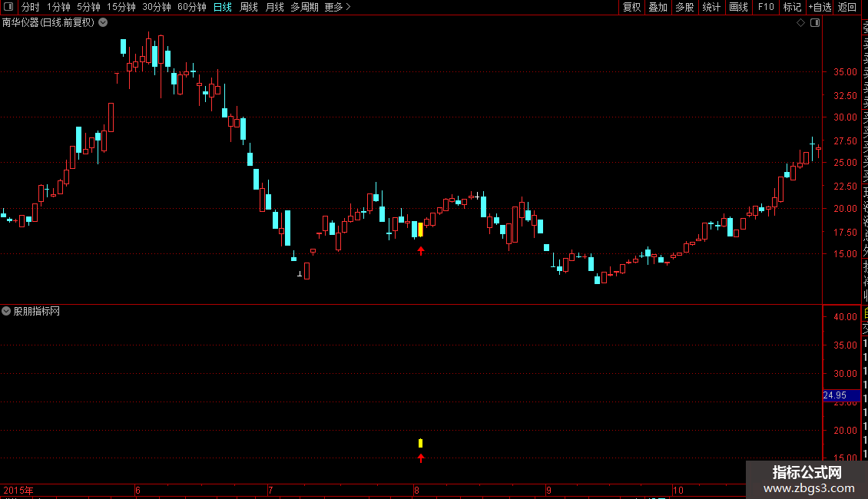Click the month 8 marker on the time axis
Screen dimensions: 868x499
click(x=416, y=490)
